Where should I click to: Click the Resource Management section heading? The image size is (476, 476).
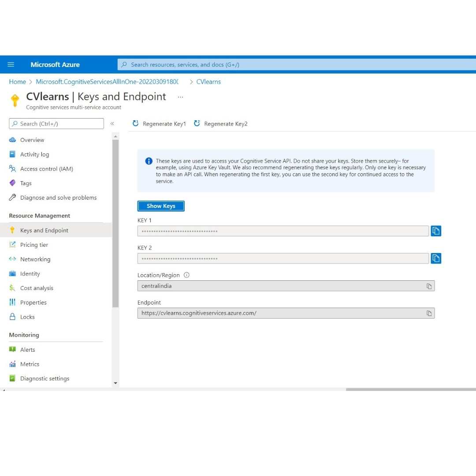click(40, 216)
